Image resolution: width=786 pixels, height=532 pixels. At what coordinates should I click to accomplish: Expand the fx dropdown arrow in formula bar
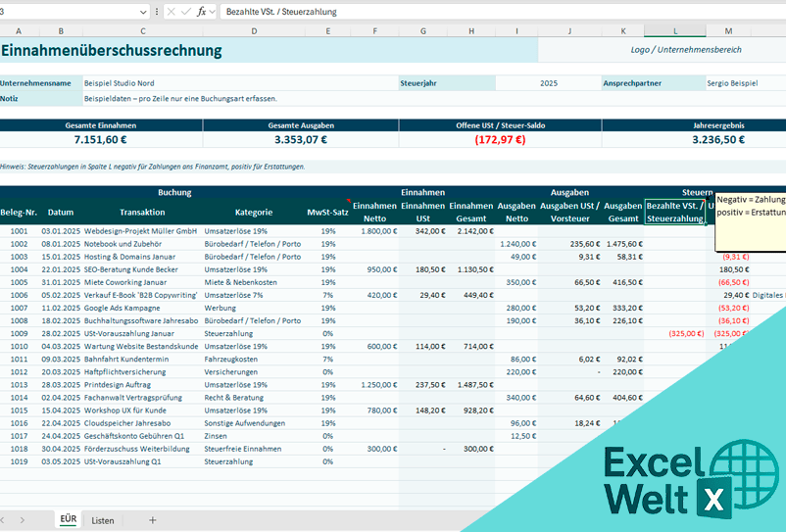point(213,12)
